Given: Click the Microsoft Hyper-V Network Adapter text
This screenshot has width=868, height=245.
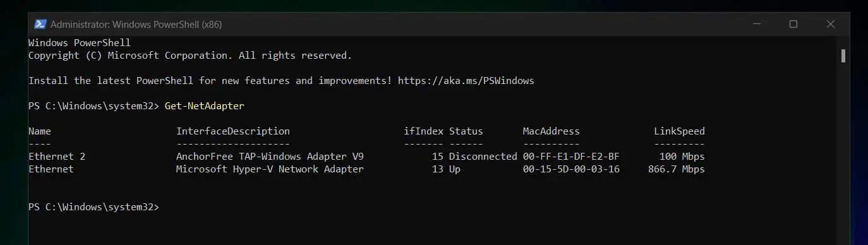Looking at the screenshot, I should coord(270,169).
